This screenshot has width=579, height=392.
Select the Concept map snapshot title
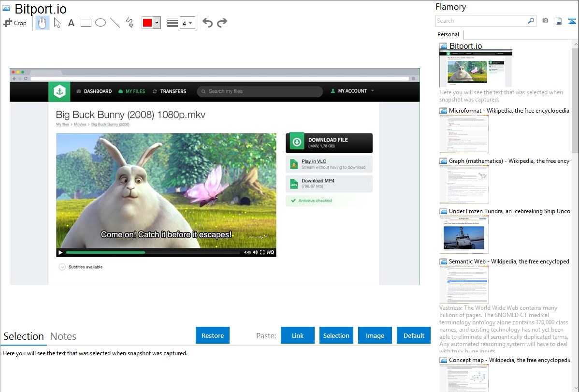[509, 360]
